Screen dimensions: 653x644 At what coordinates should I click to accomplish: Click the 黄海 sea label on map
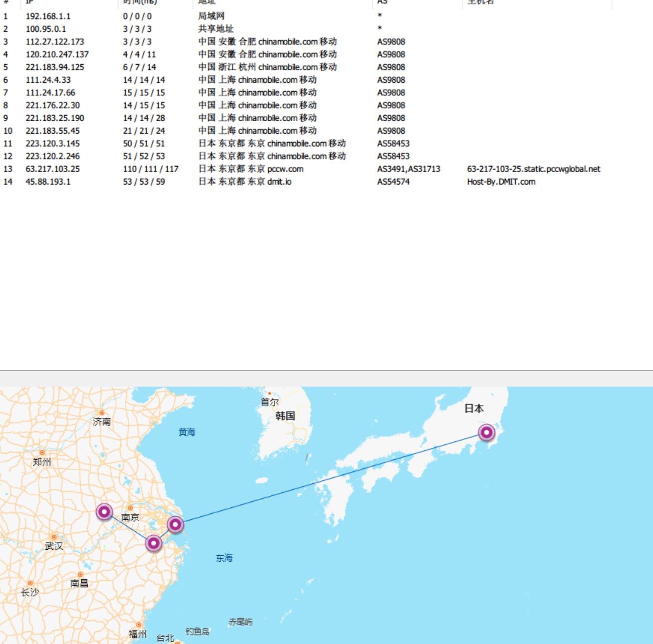click(187, 432)
